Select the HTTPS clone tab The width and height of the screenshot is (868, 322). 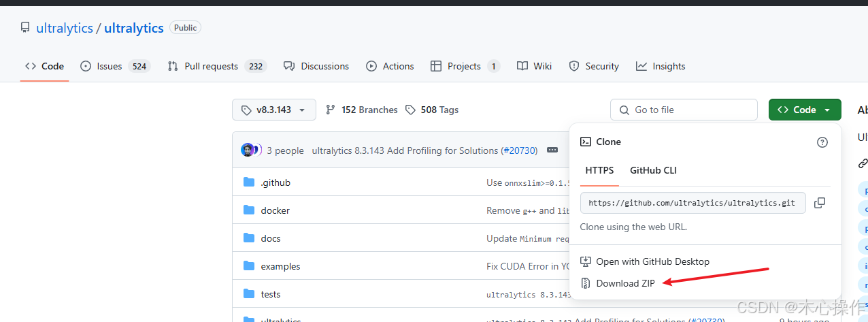click(x=599, y=170)
